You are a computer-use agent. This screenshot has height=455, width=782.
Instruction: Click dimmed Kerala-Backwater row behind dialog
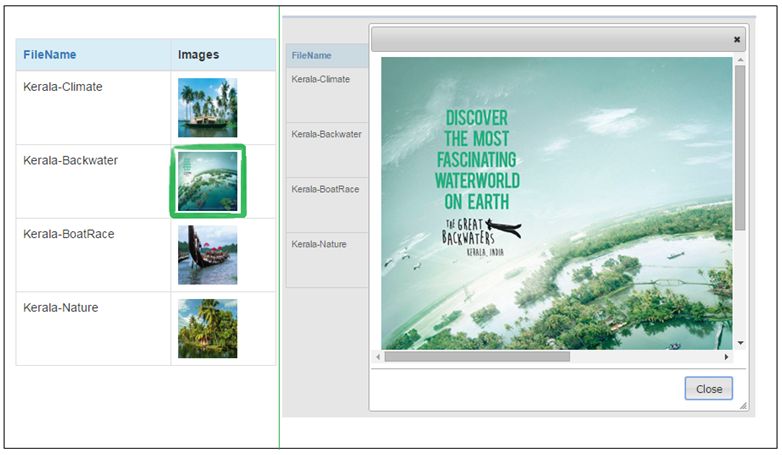coord(327,150)
